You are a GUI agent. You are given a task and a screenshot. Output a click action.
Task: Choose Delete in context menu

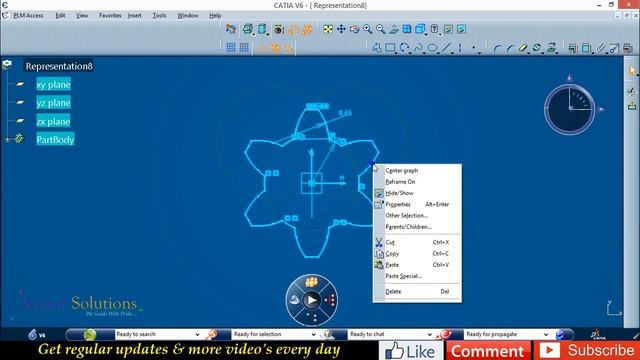[x=417, y=291]
